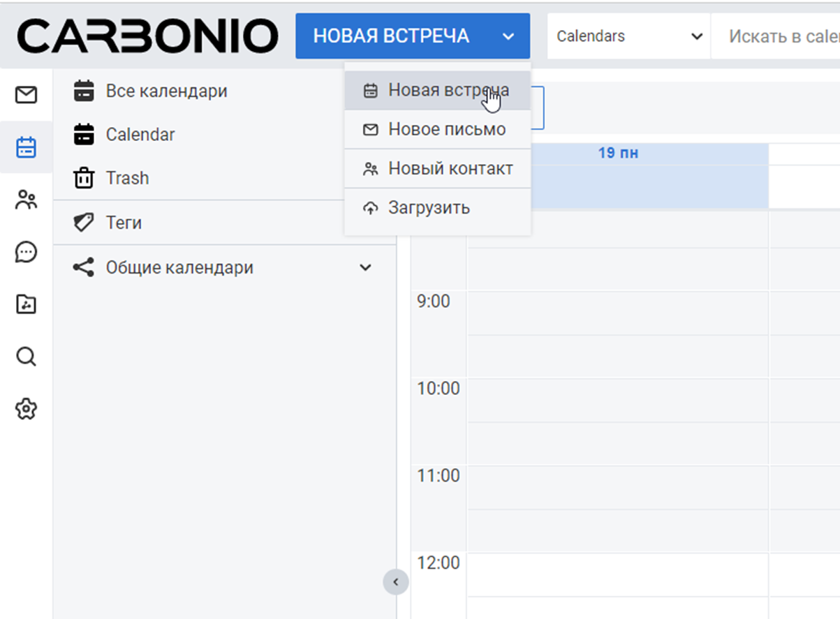Expand the НОВАЯ ВСТРЕЧА dropdown arrow
This screenshot has width=840, height=619.
(x=508, y=36)
